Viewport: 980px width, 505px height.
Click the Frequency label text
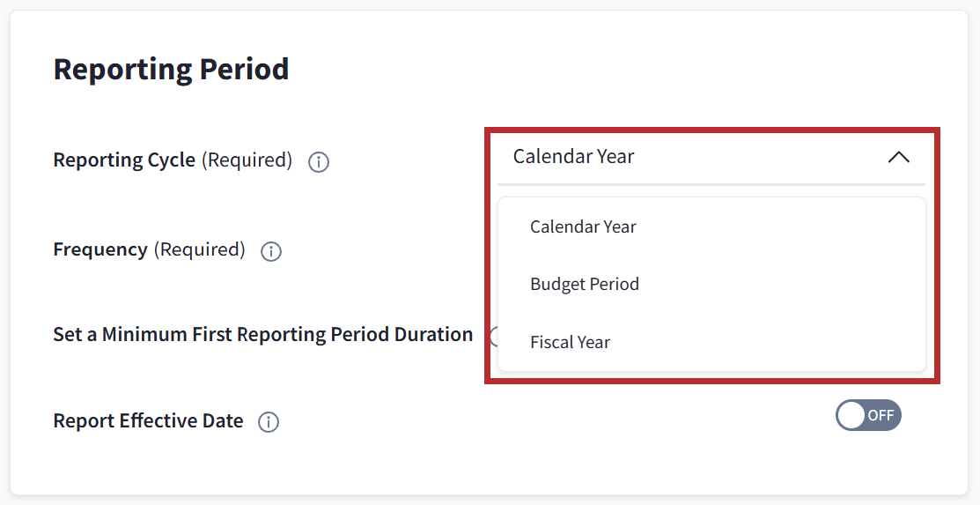[x=100, y=249]
